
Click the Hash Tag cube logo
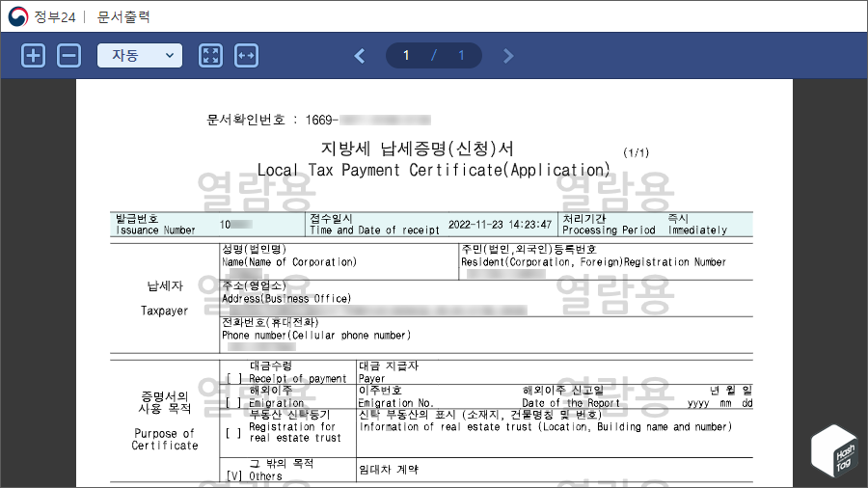click(835, 451)
